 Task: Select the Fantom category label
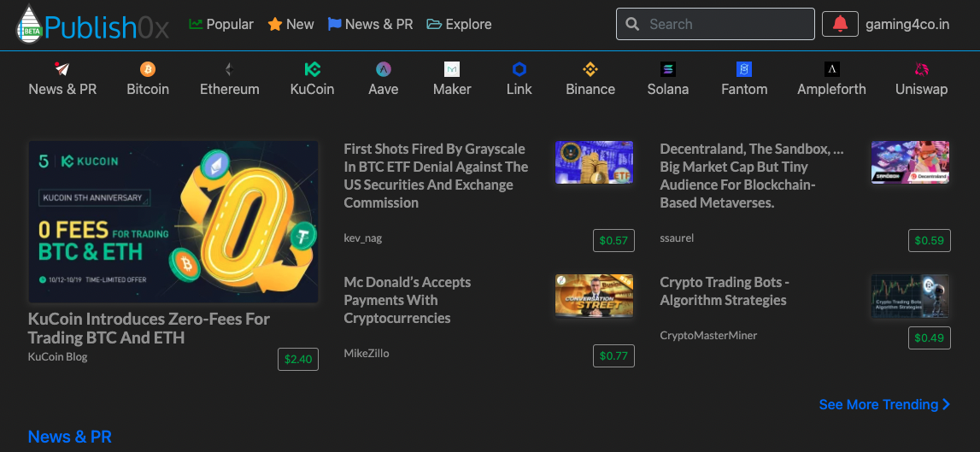743,90
